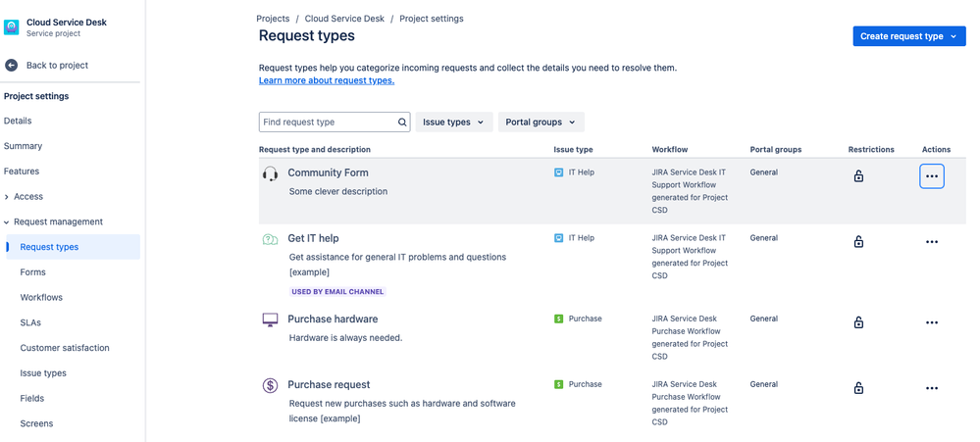Viewport: 980px width, 442px height.
Task: Click the Create request type button
Action: tap(908, 36)
